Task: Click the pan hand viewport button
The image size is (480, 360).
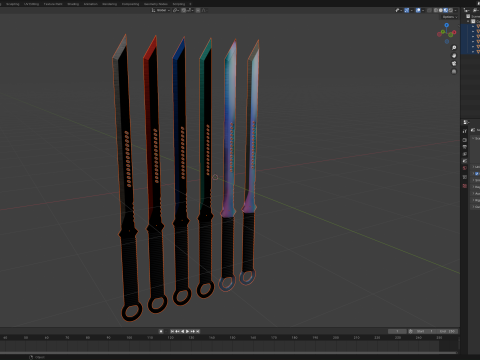Action: click(454, 56)
